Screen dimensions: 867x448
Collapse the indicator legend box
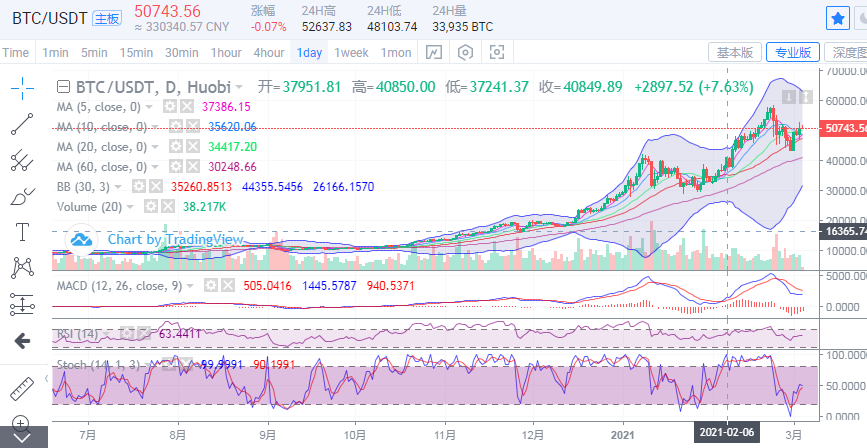point(64,87)
